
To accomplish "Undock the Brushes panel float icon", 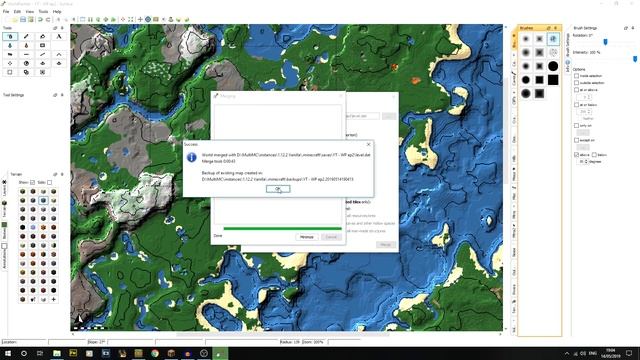I will [x=548, y=28].
